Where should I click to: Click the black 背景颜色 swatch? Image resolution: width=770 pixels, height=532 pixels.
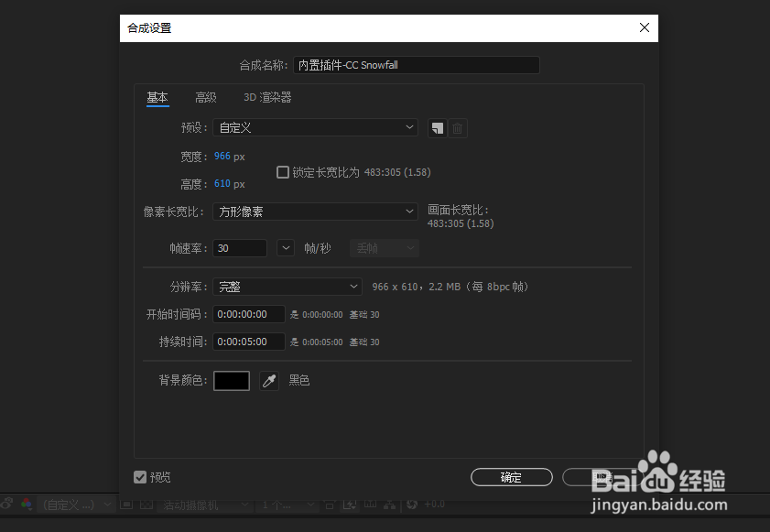coord(232,381)
